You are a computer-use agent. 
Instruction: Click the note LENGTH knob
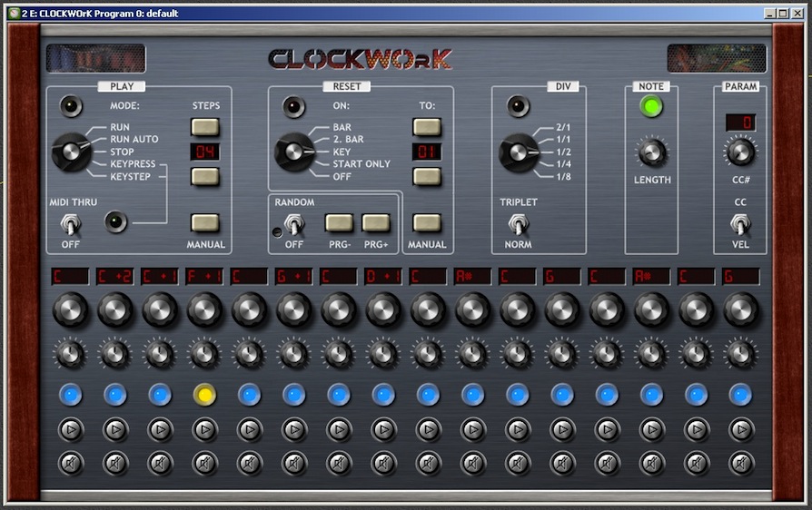point(651,152)
